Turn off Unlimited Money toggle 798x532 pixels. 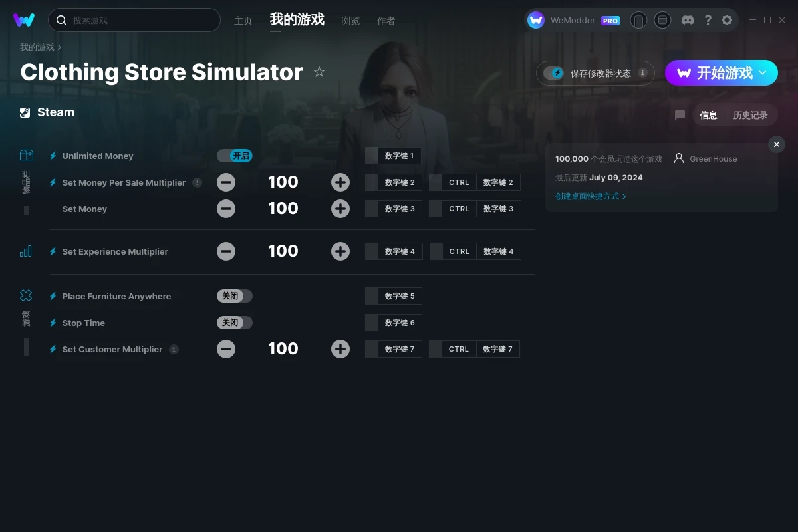pyautogui.click(x=235, y=156)
